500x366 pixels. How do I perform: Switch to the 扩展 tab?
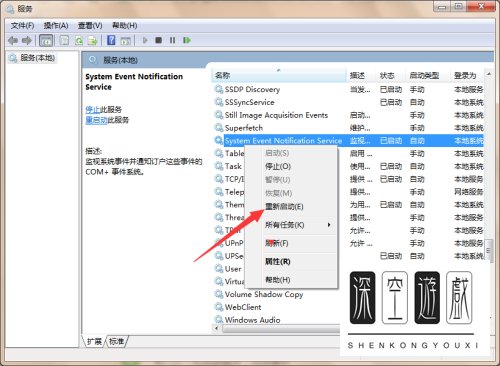(94, 341)
